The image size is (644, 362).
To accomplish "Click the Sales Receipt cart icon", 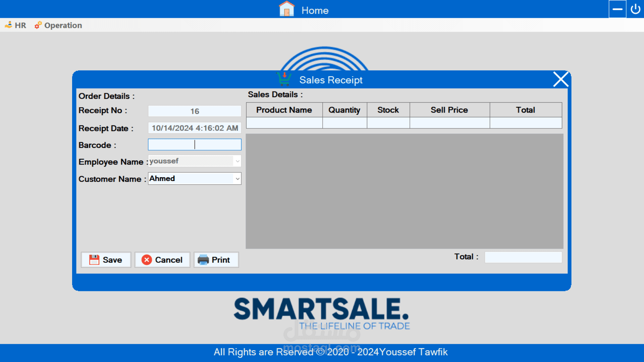I will coord(284,79).
